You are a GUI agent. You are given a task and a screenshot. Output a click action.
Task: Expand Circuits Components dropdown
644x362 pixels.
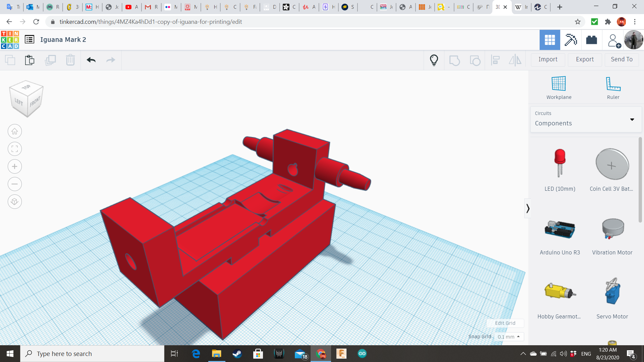(586, 119)
